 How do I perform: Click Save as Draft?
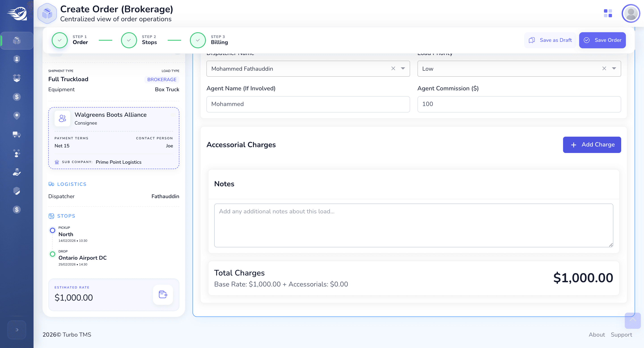[550, 40]
